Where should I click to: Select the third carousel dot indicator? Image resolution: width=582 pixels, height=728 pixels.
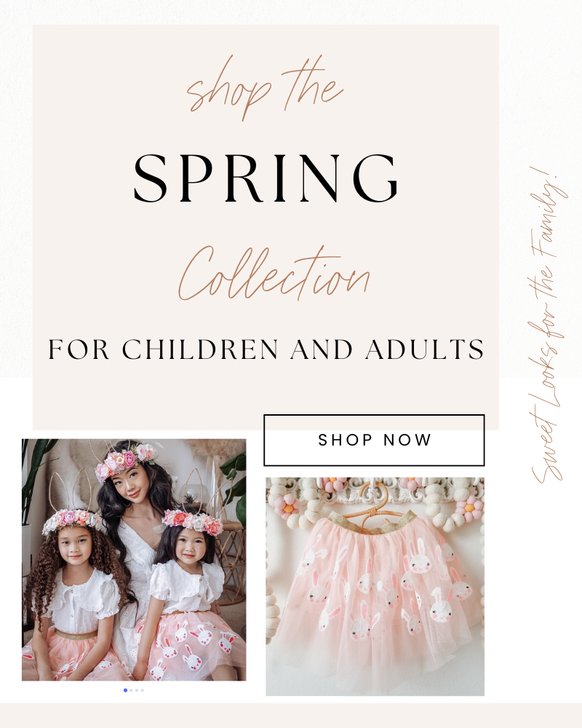coord(137,690)
